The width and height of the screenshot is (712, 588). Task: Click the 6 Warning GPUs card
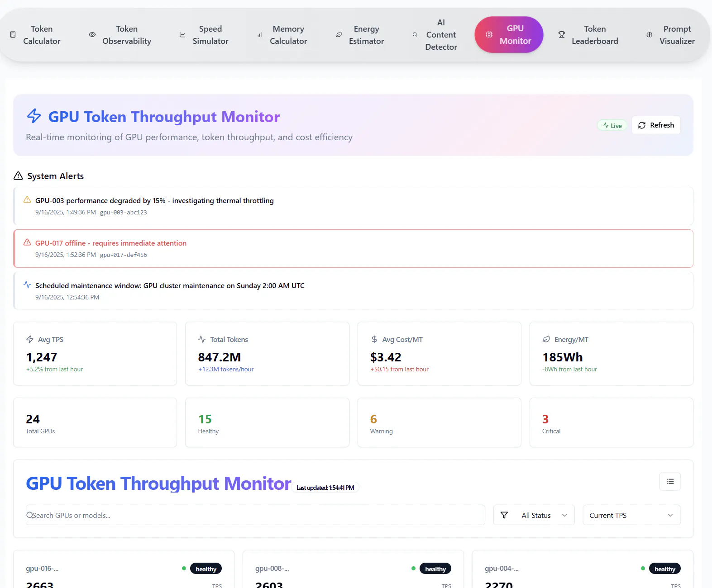(x=440, y=422)
